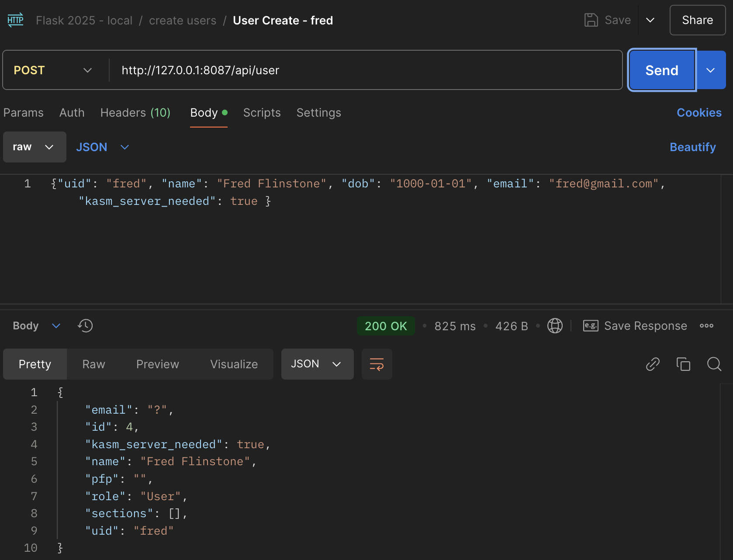
Task: Open the three-dot response options menu
Action: point(706,326)
